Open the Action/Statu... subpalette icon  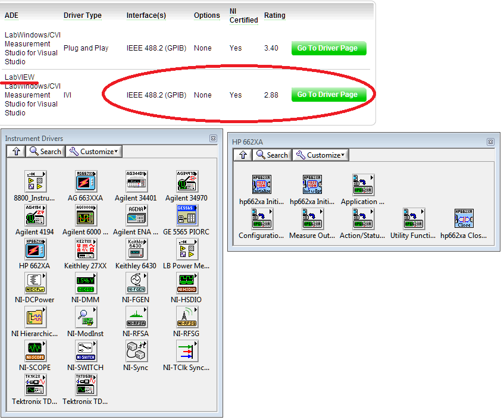pyautogui.click(x=363, y=218)
